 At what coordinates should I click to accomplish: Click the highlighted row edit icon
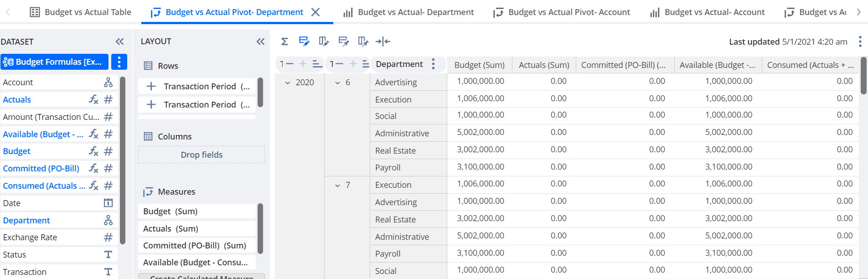coord(304,41)
